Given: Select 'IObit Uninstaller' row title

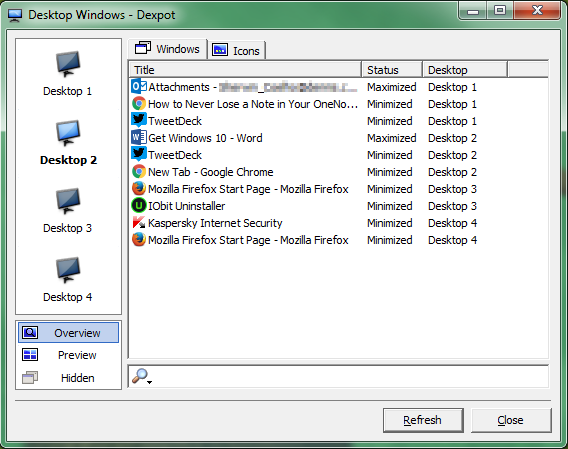Looking at the screenshot, I should tap(187, 206).
